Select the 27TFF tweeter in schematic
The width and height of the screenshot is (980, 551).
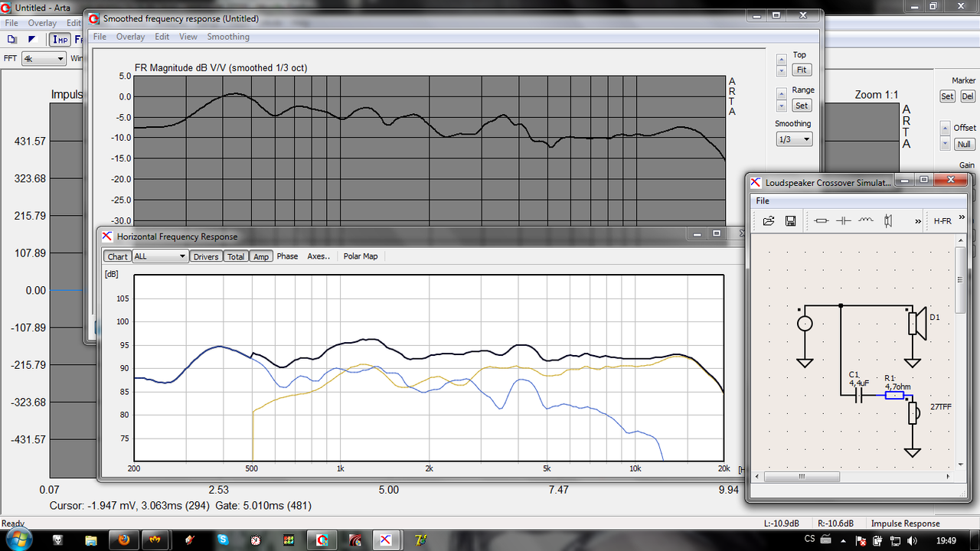(913, 413)
